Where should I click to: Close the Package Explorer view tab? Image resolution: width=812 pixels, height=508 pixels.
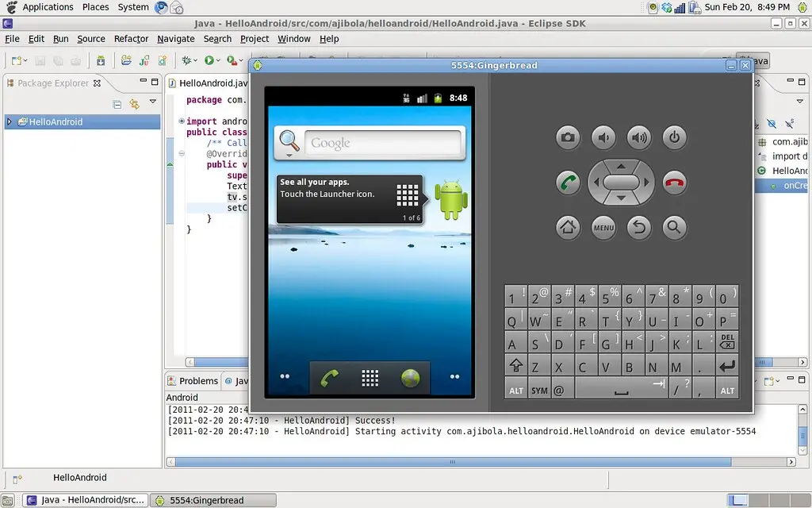(97, 83)
